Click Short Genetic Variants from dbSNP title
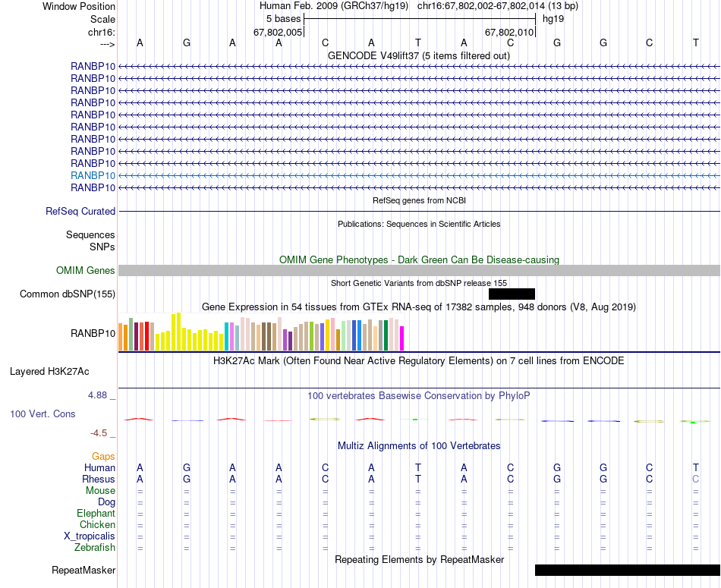This screenshot has height=588, width=721. tap(419, 283)
